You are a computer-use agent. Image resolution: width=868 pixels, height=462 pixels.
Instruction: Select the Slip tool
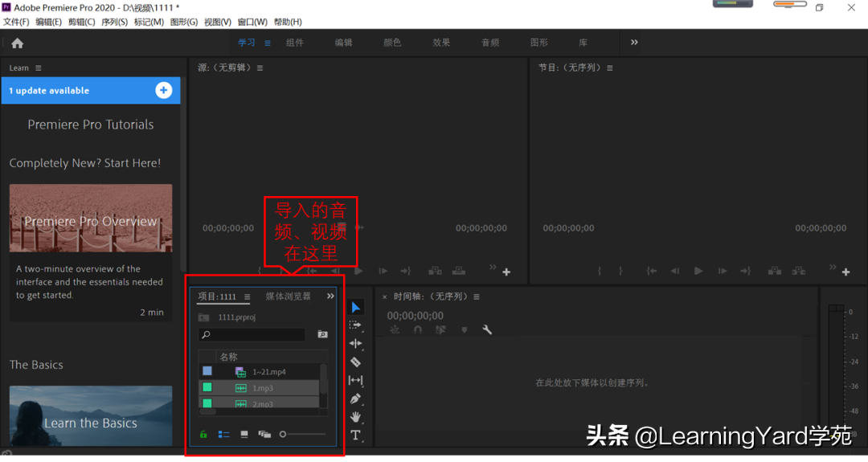(355, 380)
